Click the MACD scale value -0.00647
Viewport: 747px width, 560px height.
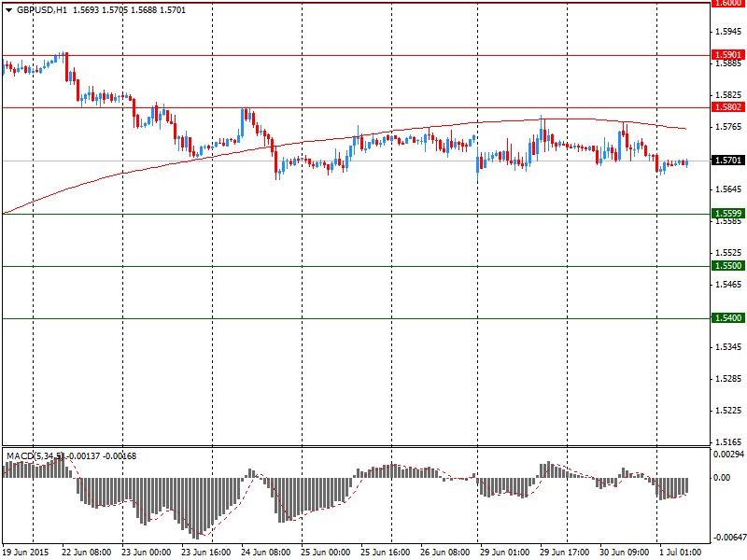pos(728,538)
